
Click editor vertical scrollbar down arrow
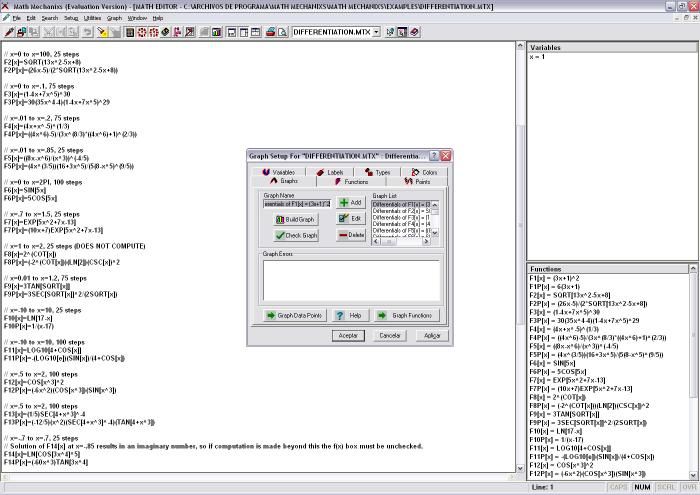[x=520, y=468]
